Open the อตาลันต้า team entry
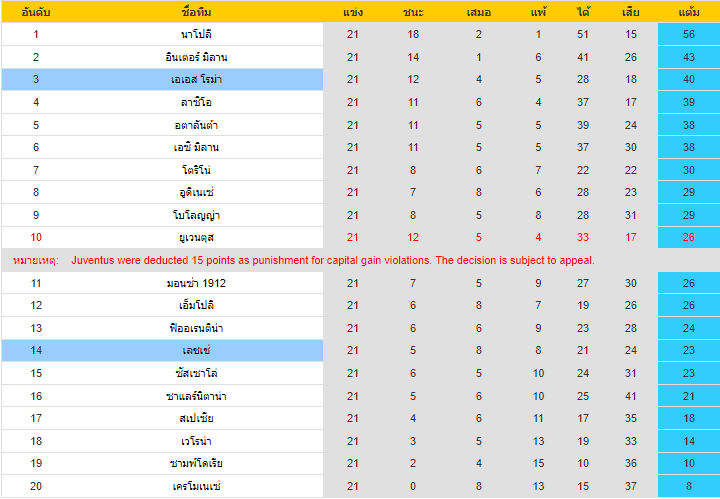Viewport: 720px width, 499px height. (x=196, y=125)
